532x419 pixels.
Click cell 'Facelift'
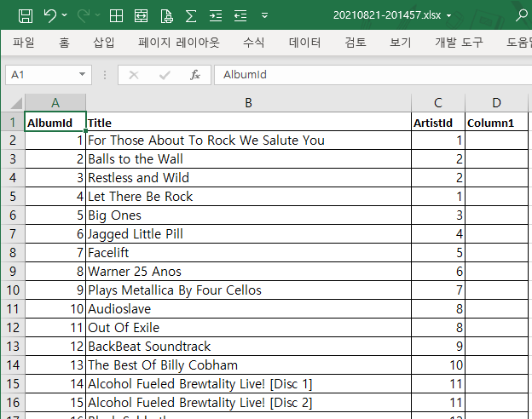(x=248, y=253)
